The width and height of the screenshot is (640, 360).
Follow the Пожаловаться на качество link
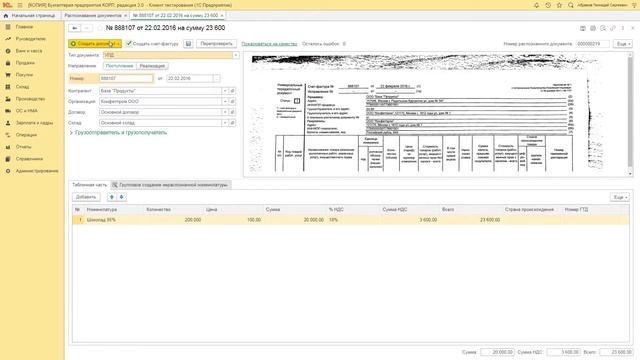tap(269, 44)
